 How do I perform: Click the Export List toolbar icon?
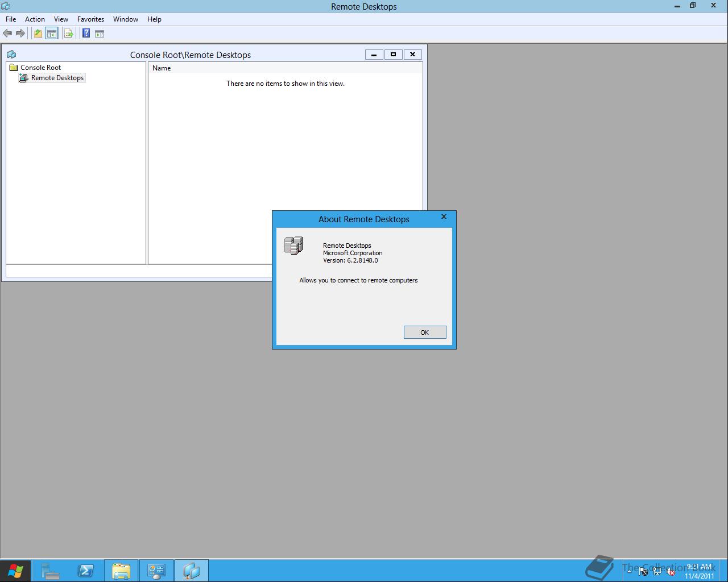click(68, 34)
